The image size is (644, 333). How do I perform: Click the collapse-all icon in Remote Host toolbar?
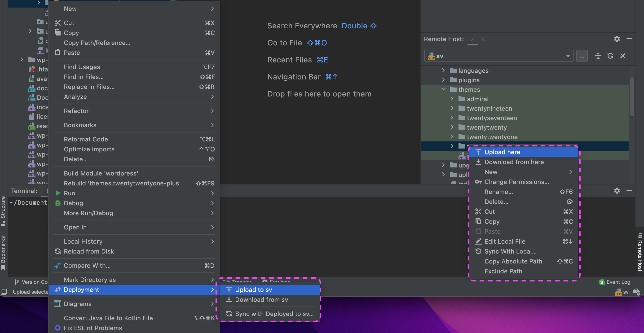tap(598, 56)
